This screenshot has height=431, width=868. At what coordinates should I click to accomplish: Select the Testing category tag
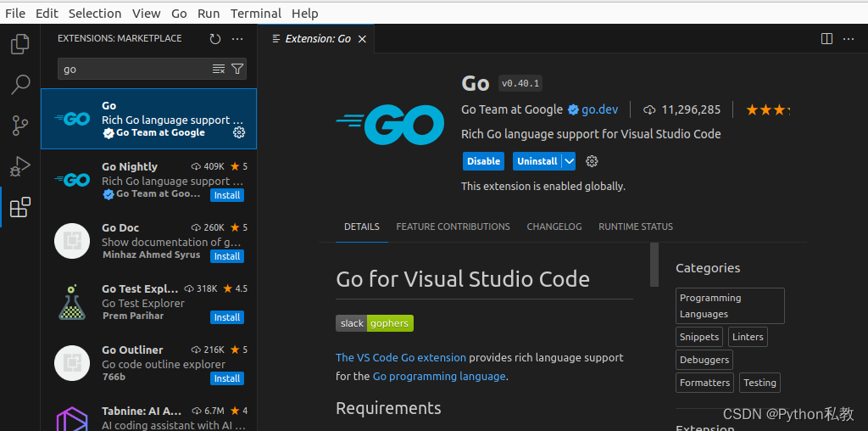pyautogui.click(x=759, y=383)
